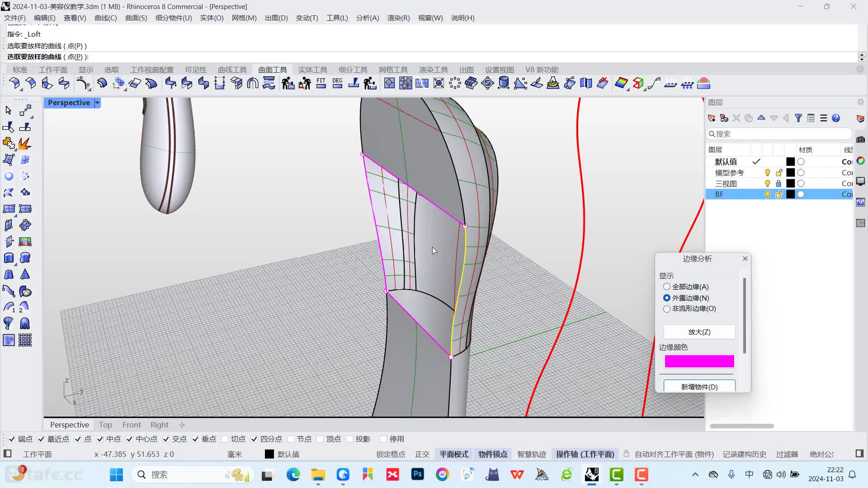Open the curvature graph icon

pos(654,83)
